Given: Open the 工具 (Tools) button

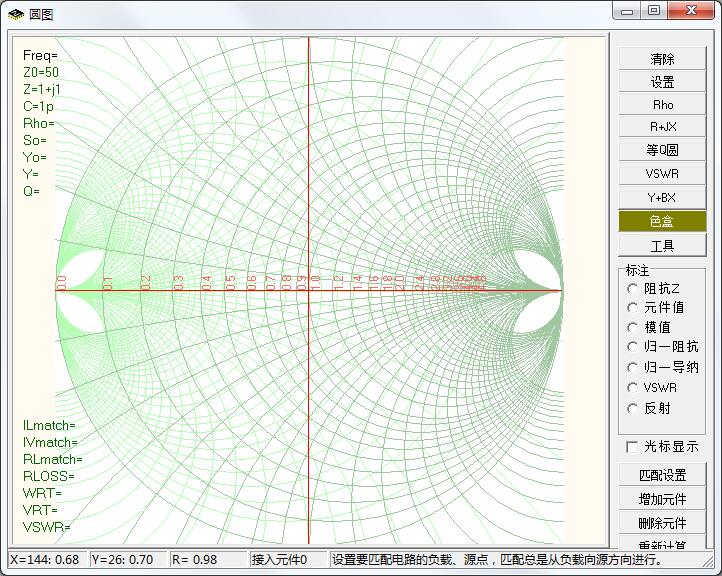Looking at the screenshot, I should (662, 245).
